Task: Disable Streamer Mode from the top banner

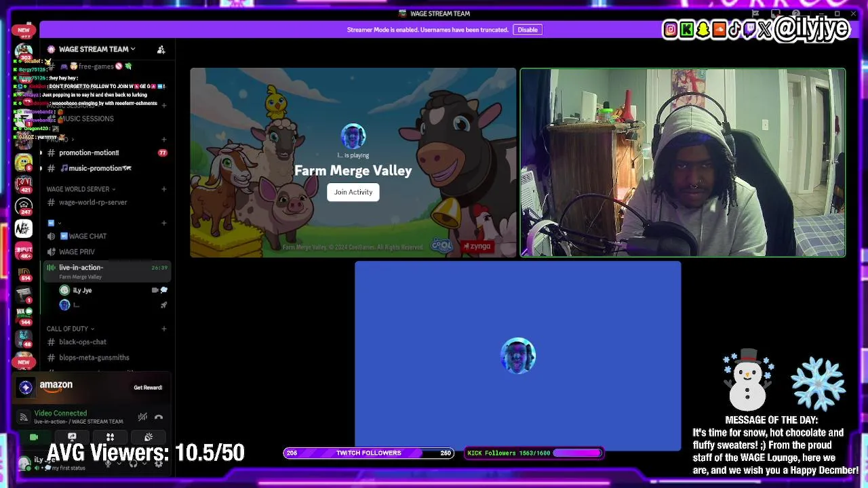Action: coord(528,30)
